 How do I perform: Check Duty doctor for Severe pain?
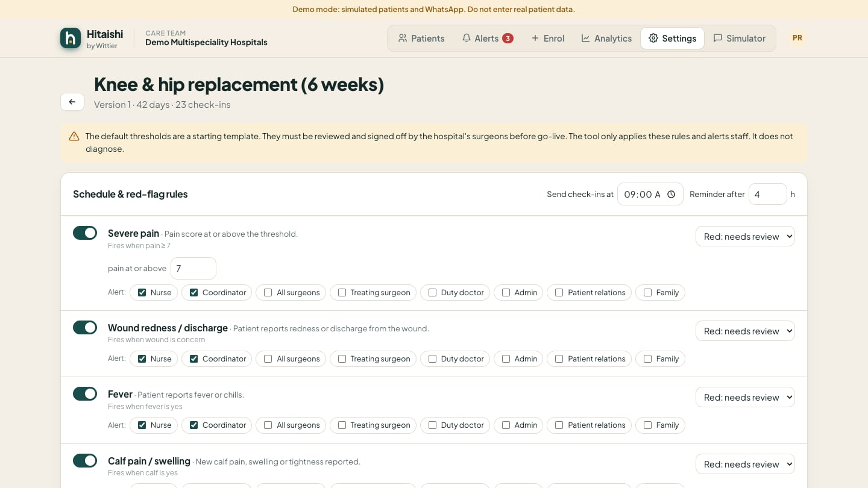pyautogui.click(x=432, y=293)
